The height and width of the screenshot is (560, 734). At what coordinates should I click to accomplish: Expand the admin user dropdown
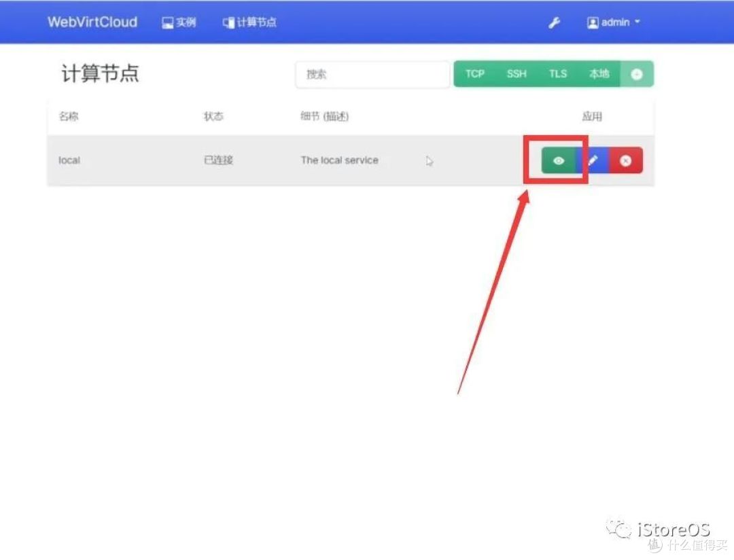(613, 22)
